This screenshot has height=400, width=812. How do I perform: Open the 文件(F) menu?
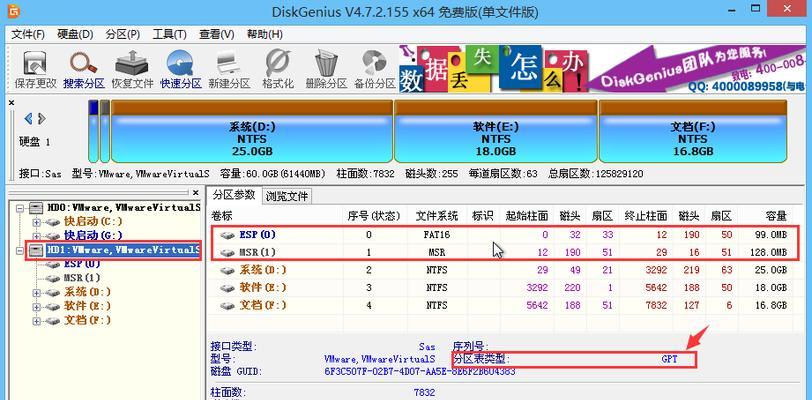(28, 34)
